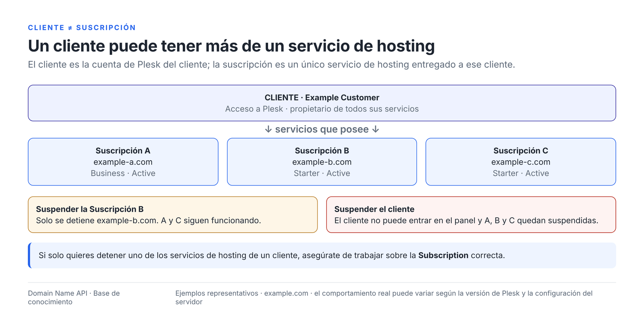Viewport: 644px width, 330px height.
Task: Select the headline "Un cliente puede tener más de un servicio"
Action: pos(231,46)
